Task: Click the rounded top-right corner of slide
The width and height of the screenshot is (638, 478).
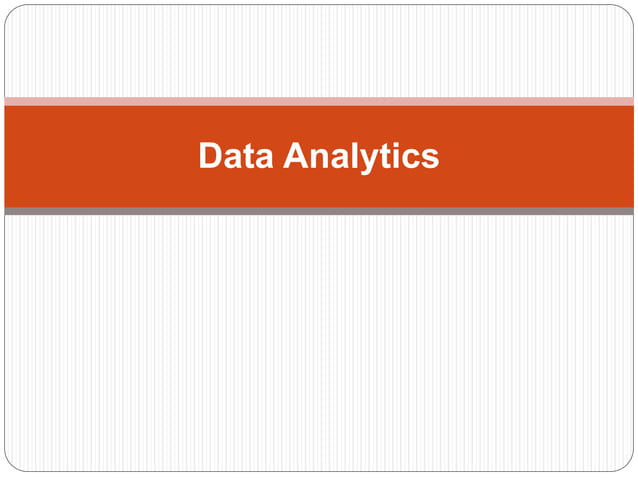Action: coord(626,13)
